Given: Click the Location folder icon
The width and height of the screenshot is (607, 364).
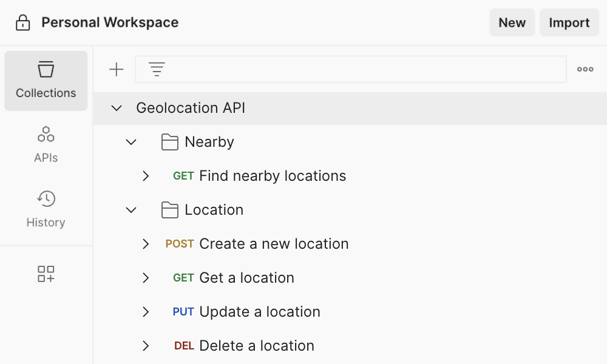Looking at the screenshot, I should click(169, 209).
